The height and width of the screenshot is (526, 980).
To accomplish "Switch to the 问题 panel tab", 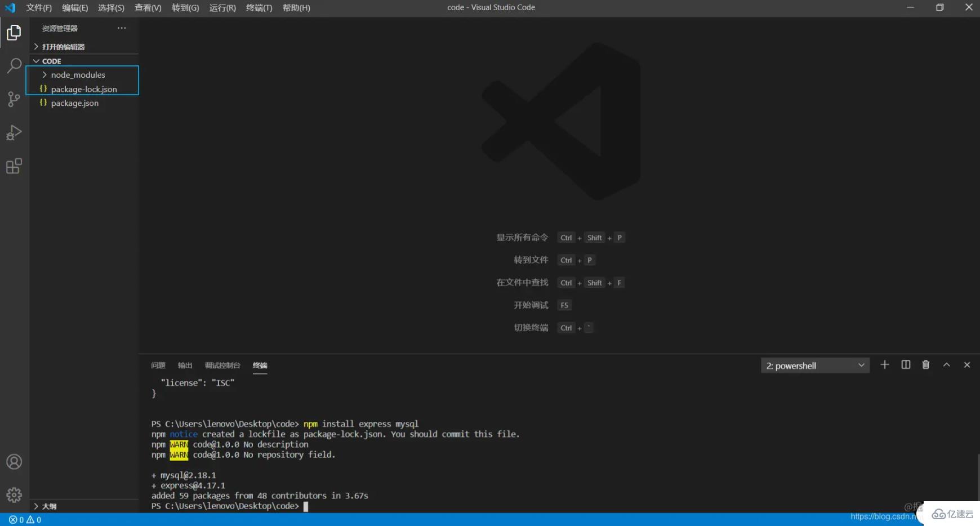I will pos(158,365).
